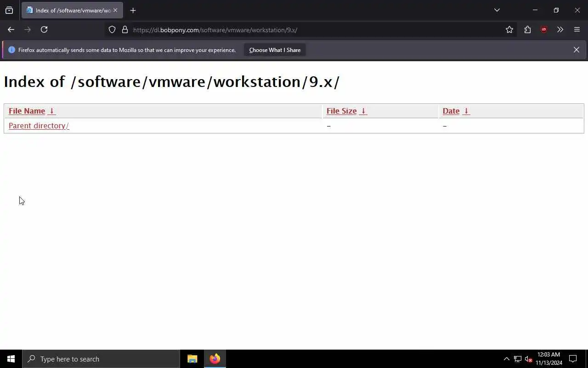Go back to the previous page
Screen dimensions: 588x368
11,29
